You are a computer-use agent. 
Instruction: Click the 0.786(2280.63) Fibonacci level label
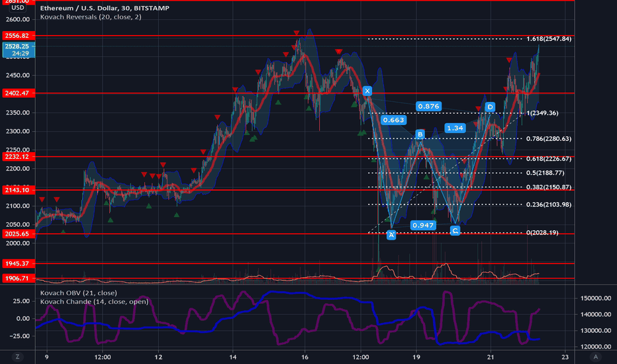pos(549,138)
